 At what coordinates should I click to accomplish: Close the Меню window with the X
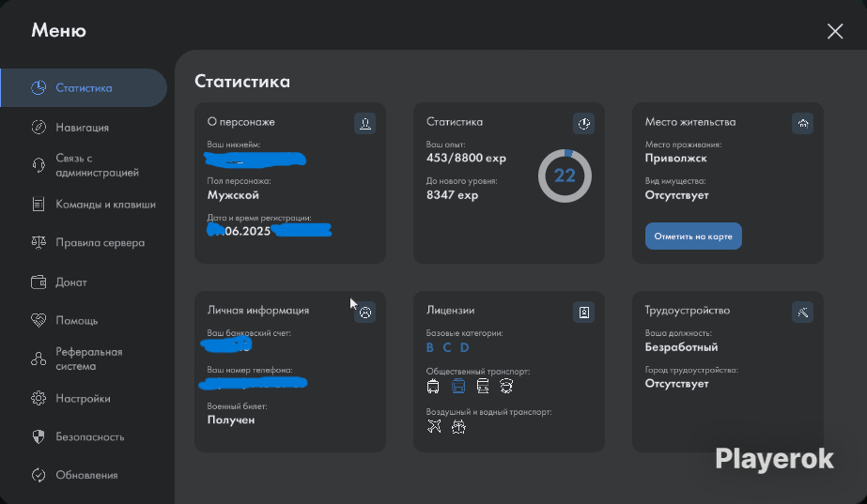click(x=835, y=31)
